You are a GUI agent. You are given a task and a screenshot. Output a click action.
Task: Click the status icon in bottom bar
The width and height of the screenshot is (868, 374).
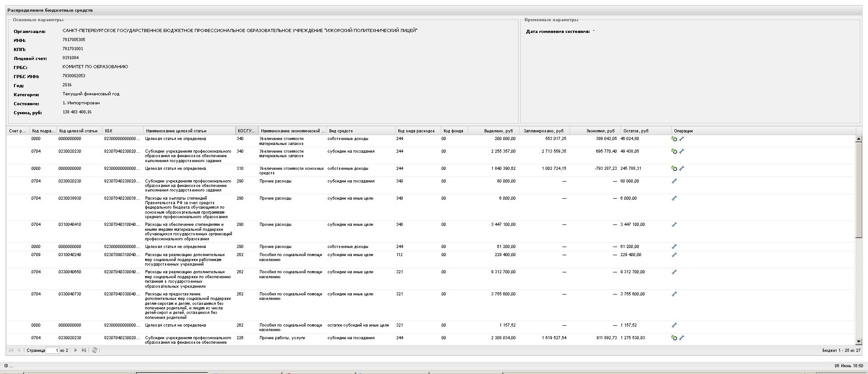6,366
